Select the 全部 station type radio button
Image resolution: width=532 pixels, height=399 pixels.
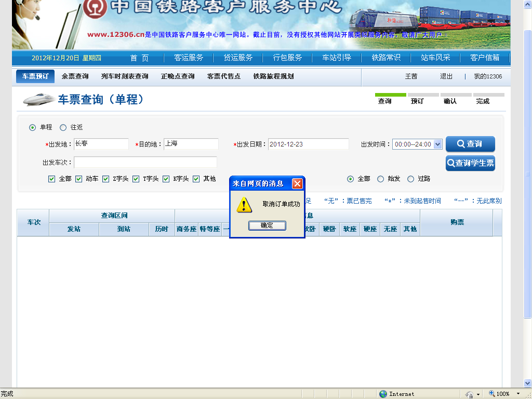(351, 179)
